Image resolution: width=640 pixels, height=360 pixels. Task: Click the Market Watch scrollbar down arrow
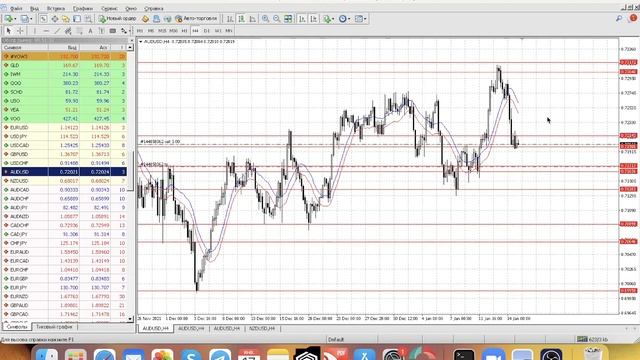point(130,319)
